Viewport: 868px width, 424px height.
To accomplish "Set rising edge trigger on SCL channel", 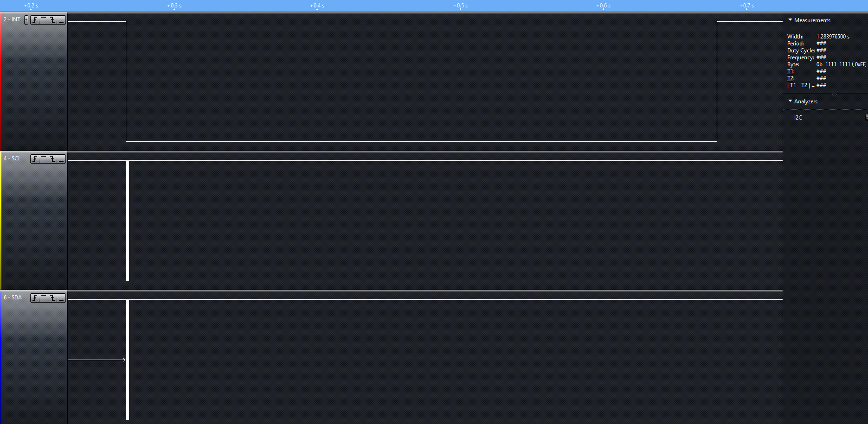I will coord(35,159).
